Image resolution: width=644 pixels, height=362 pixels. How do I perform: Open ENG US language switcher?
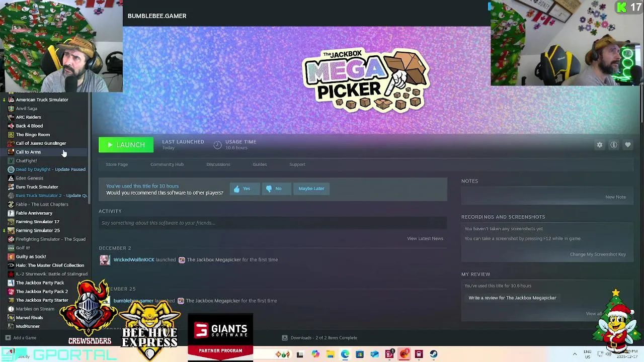[x=588, y=354]
